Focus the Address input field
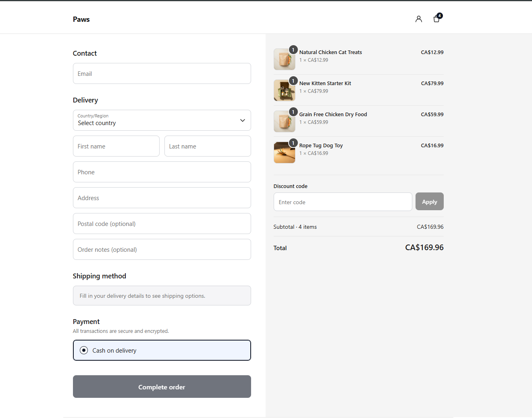532x418 pixels. pos(162,198)
